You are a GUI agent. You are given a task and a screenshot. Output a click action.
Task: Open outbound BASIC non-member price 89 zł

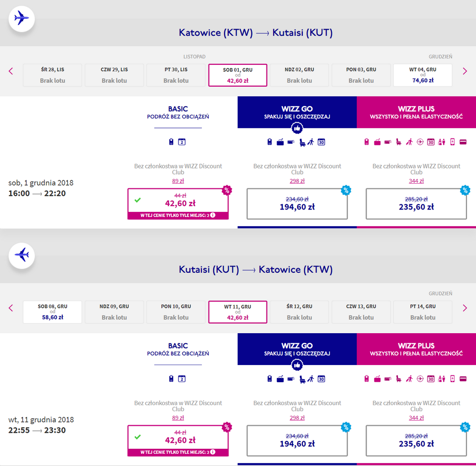point(178,181)
